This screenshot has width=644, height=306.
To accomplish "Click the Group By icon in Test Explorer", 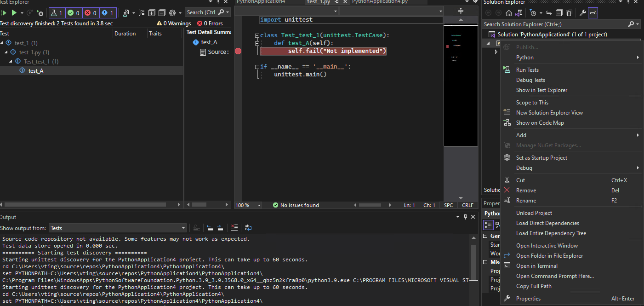I will (141, 13).
